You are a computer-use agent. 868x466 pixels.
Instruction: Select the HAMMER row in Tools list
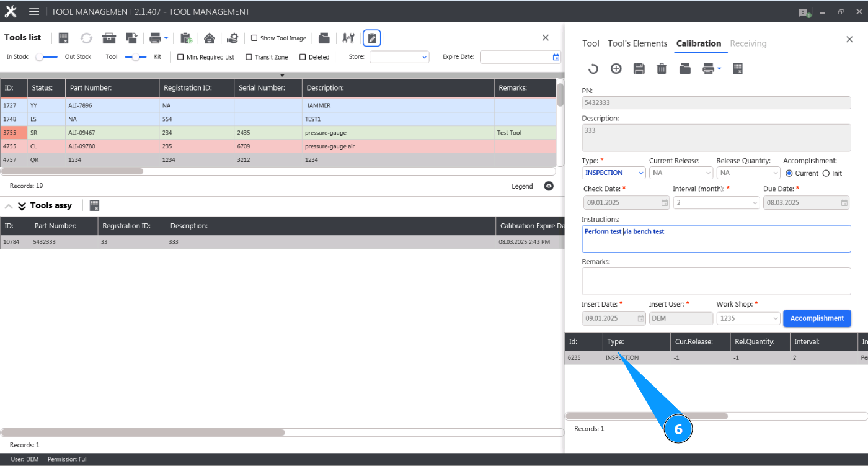coord(278,105)
